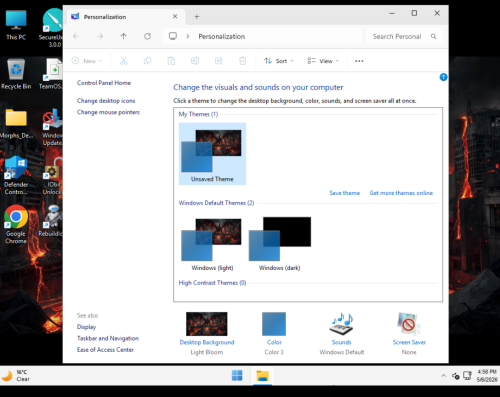Click the Rename toolbar icon
This screenshot has width=500, height=397.
(195, 61)
